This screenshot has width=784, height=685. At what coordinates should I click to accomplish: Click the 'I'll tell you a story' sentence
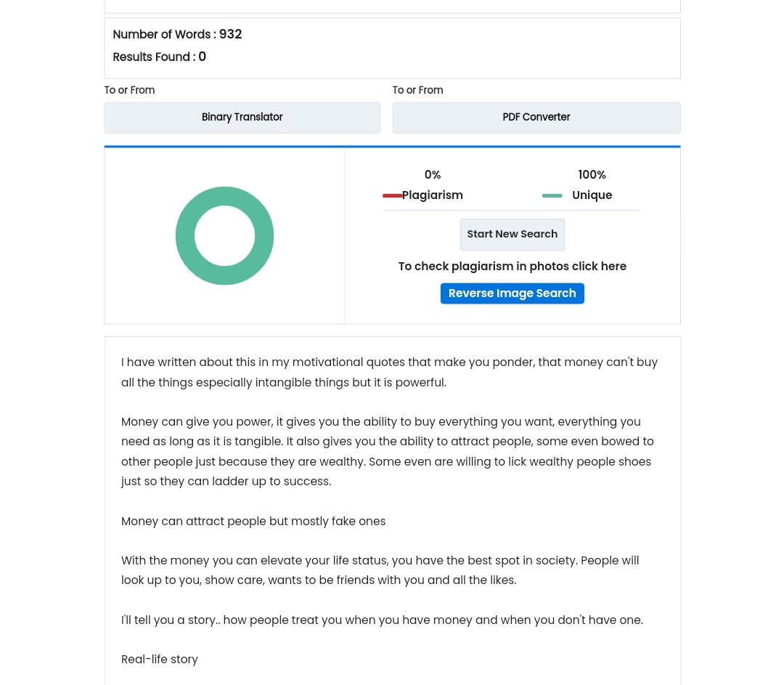click(382, 620)
